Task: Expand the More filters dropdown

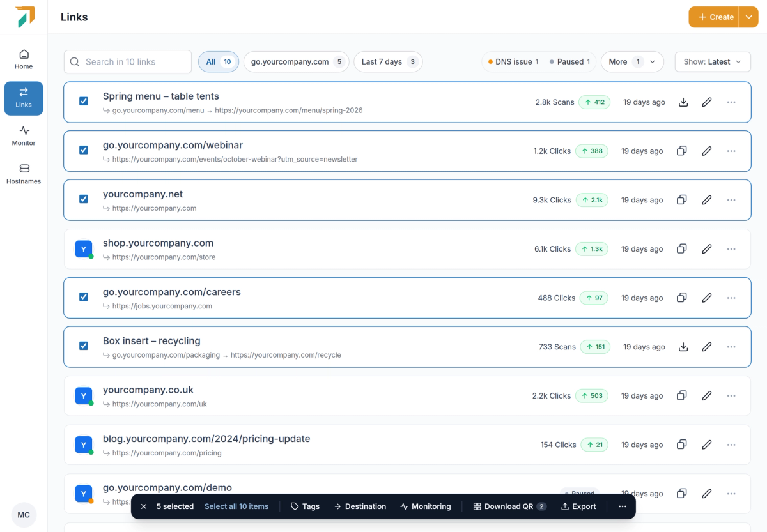Action: (632, 62)
